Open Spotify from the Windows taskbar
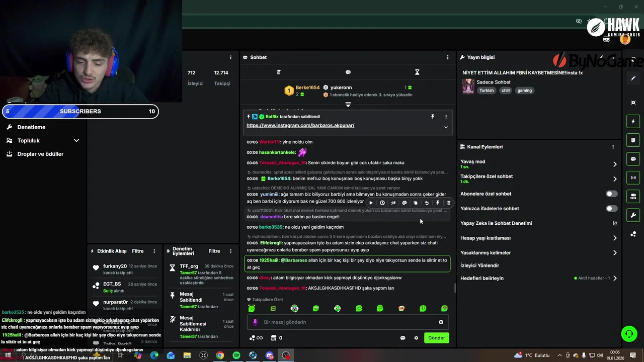 236,355
